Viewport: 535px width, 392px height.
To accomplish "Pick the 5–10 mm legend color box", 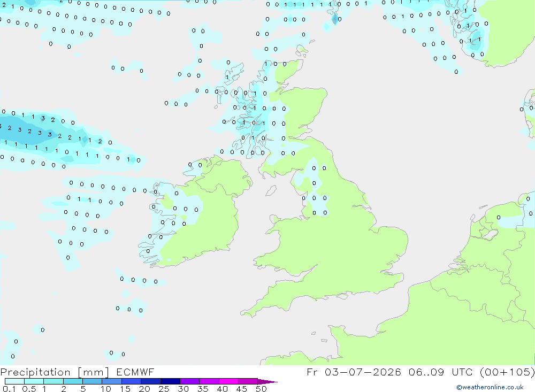I will (x=92, y=381).
